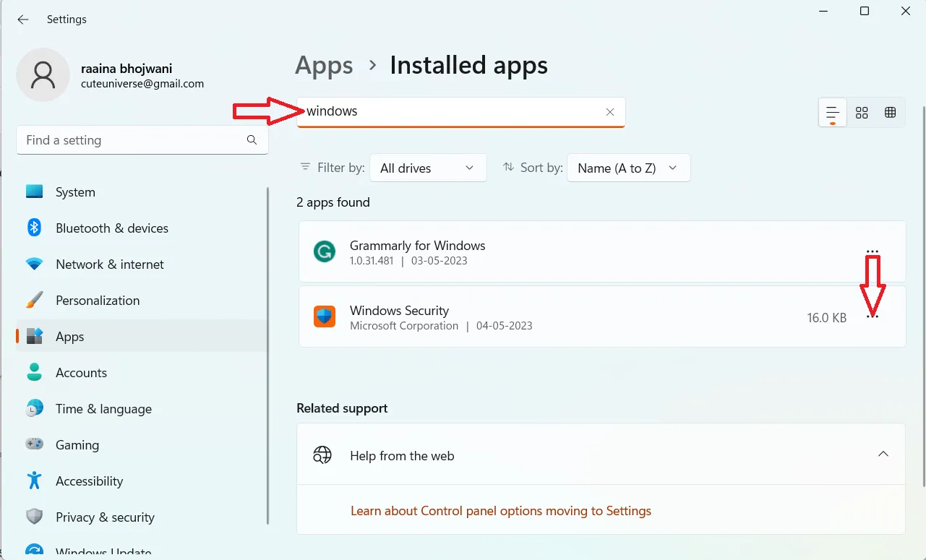This screenshot has width=926, height=560.
Task: Open Network & internet settings
Action: click(142, 264)
